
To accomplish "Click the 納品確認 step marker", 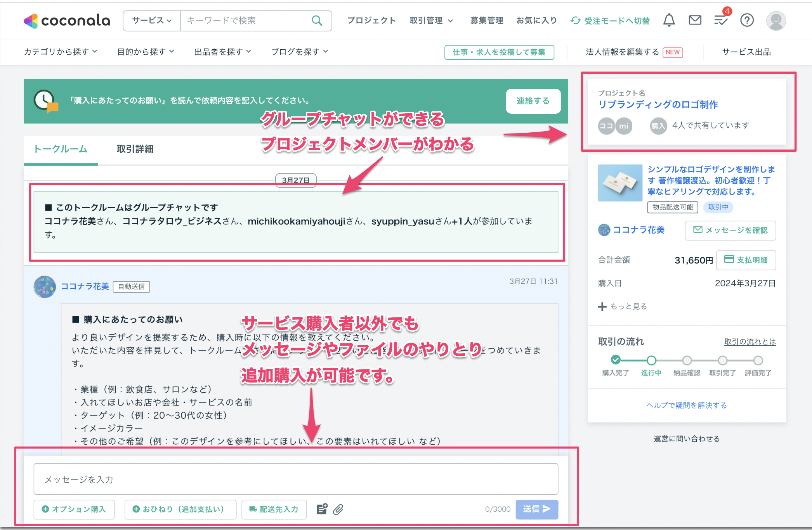I will coord(687,360).
